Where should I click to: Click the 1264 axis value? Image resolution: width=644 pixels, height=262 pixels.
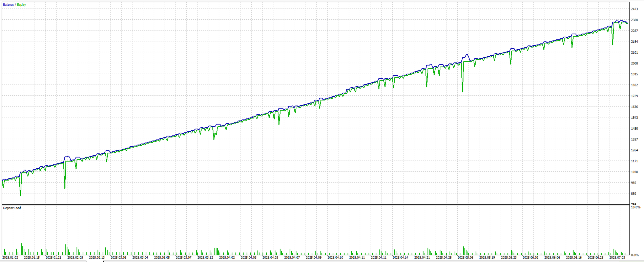tap(635, 150)
